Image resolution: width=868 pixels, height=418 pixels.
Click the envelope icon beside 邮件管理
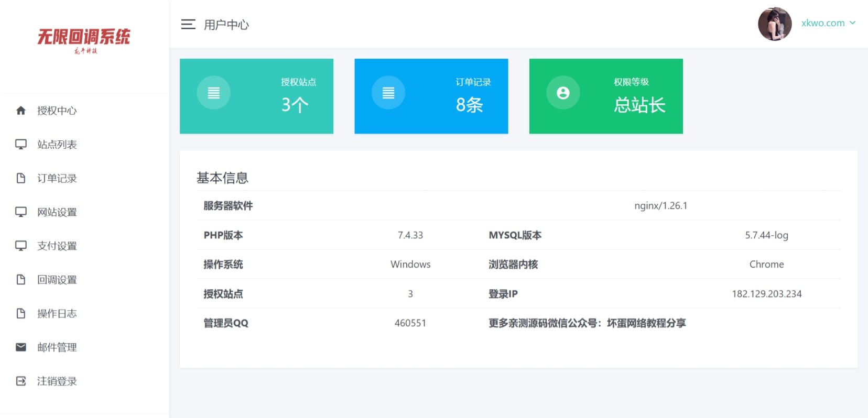click(21, 347)
